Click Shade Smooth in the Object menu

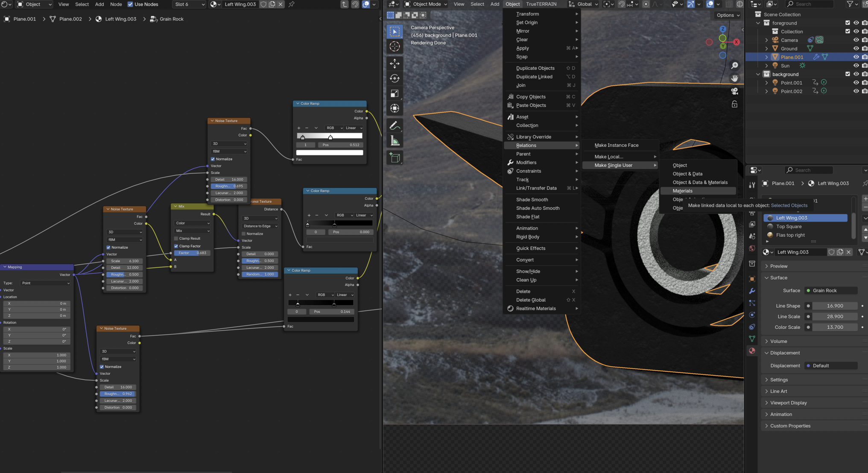click(x=542, y=199)
